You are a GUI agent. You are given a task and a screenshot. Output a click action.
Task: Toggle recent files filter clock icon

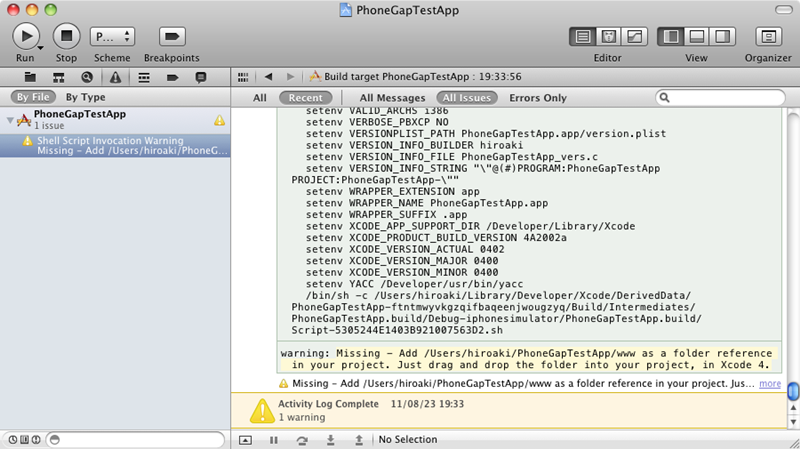pyautogui.click(x=13, y=439)
